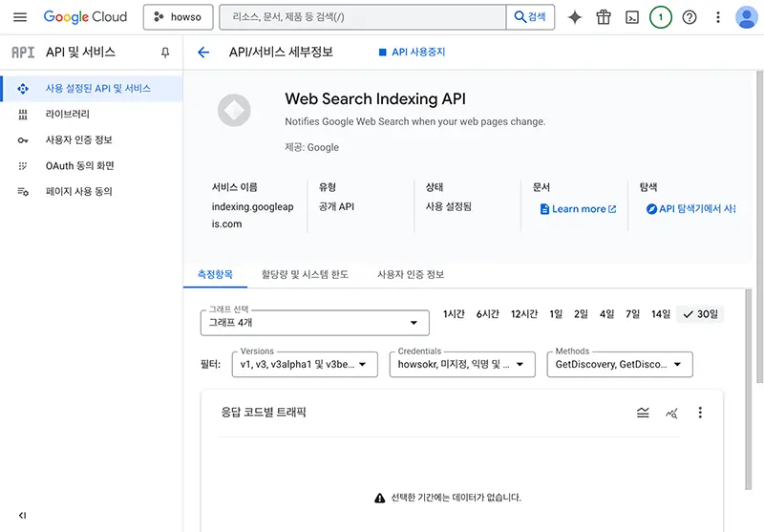This screenshot has width=764, height=532.
Task: Click the no-data warning triangle icon
Action: tap(379, 498)
